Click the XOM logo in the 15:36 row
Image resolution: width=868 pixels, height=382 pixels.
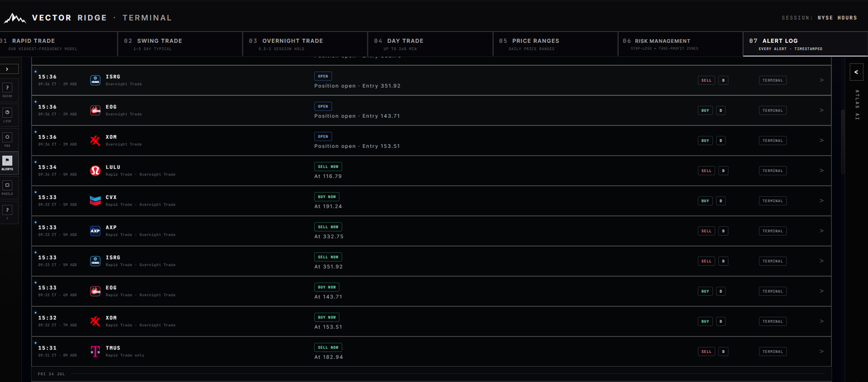(95, 141)
